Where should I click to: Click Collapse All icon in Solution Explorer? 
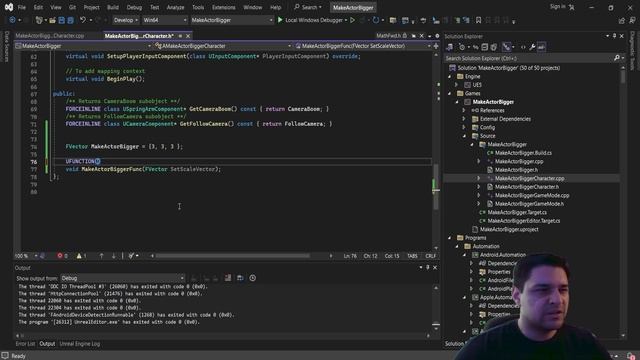point(484,47)
